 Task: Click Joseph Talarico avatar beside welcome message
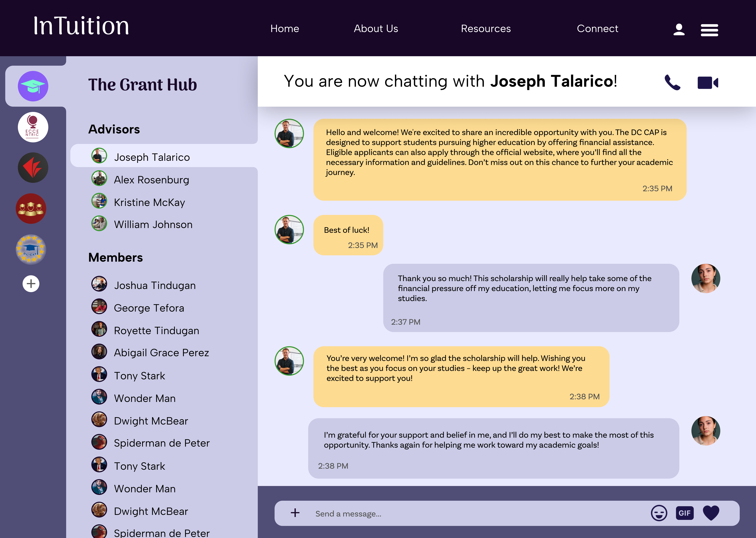(289, 133)
